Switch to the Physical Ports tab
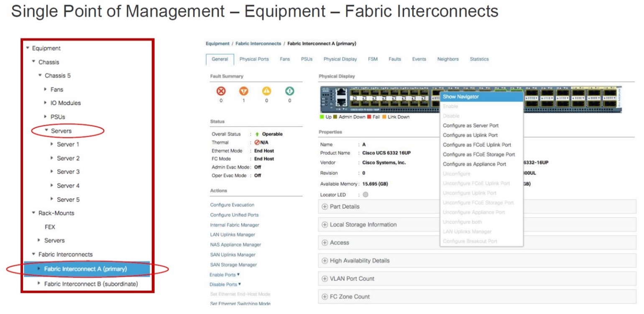644x314 pixels. click(254, 59)
